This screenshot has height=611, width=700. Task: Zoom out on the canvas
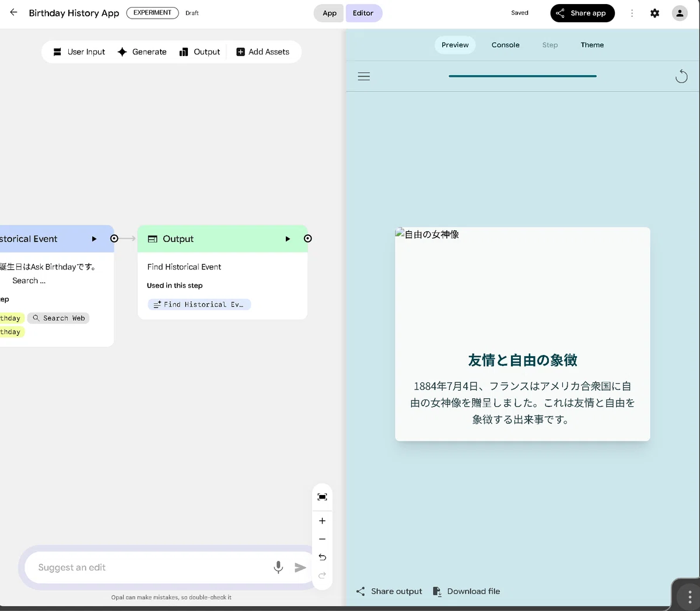click(322, 539)
